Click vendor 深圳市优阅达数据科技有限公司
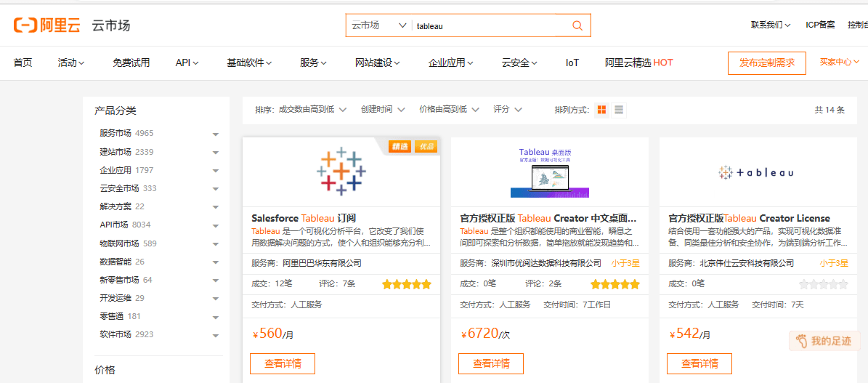This screenshot has height=383, width=868. [545, 263]
